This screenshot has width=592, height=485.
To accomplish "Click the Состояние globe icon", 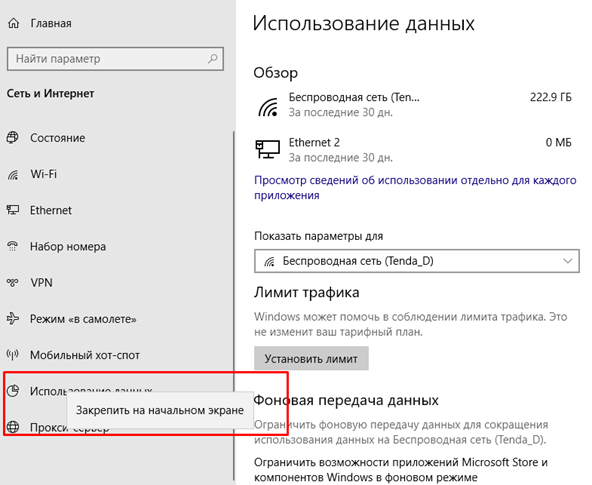I will coord(12,137).
